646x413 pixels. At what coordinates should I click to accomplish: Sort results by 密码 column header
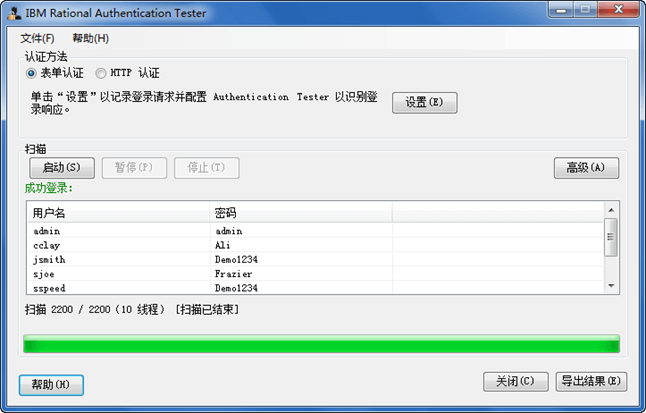(301, 213)
